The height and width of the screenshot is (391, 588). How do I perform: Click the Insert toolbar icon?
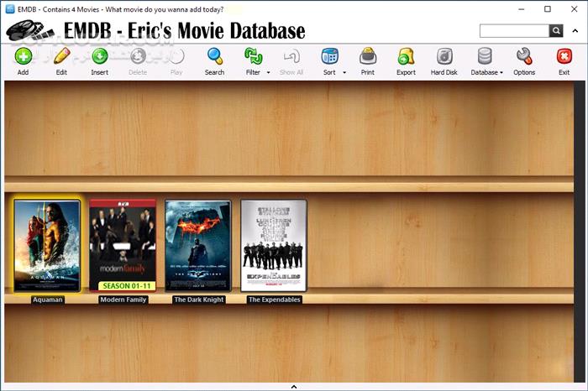(x=99, y=57)
